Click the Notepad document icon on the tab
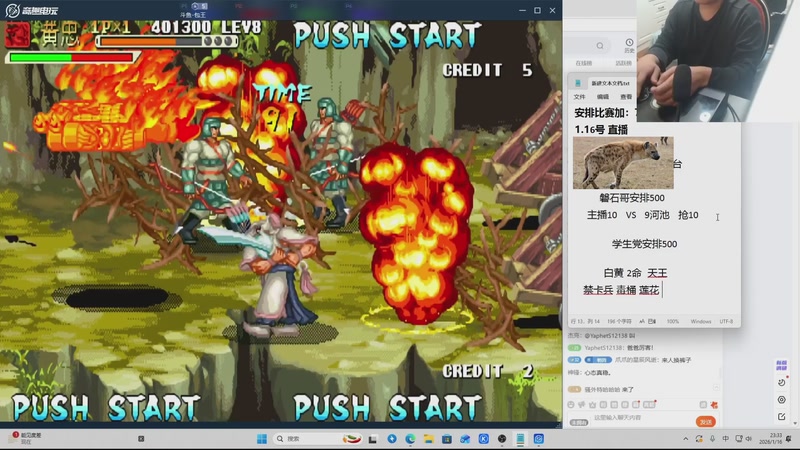The height and width of the screenshot is (450, 800). point(578,83)
